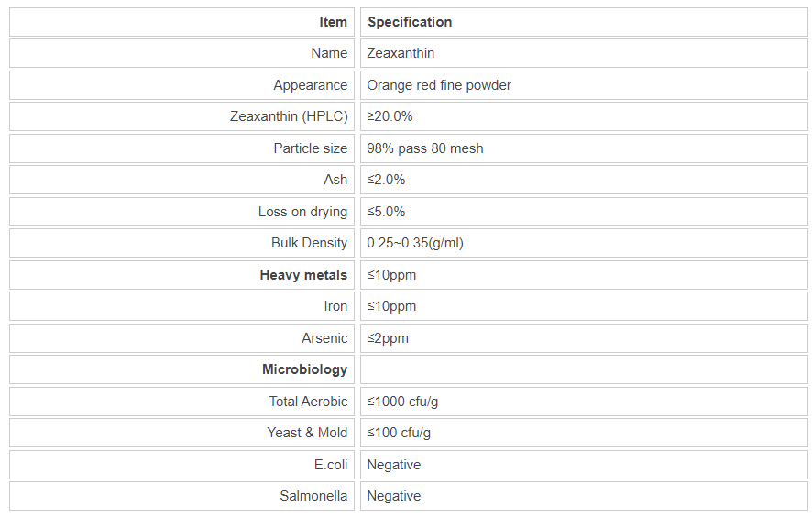This screenshot has height=517, width=812.
Task: Click the ≤5.0% value cell
Action: coord(386,212)
